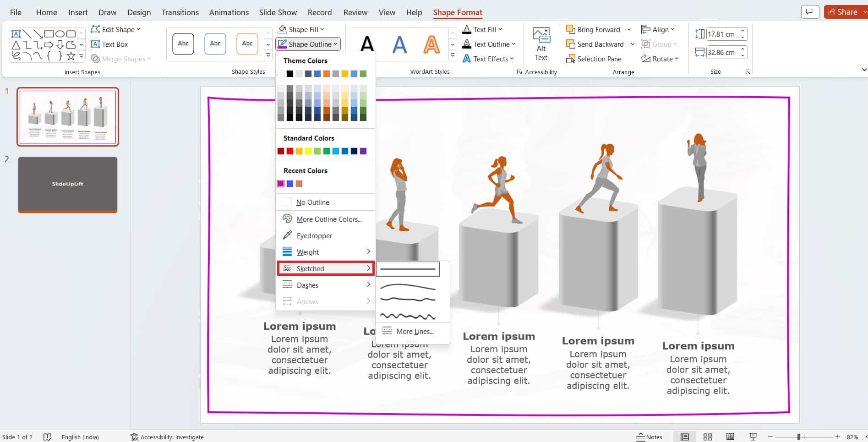Pick the purple swatch under Recent Colors

coord(280,183)
